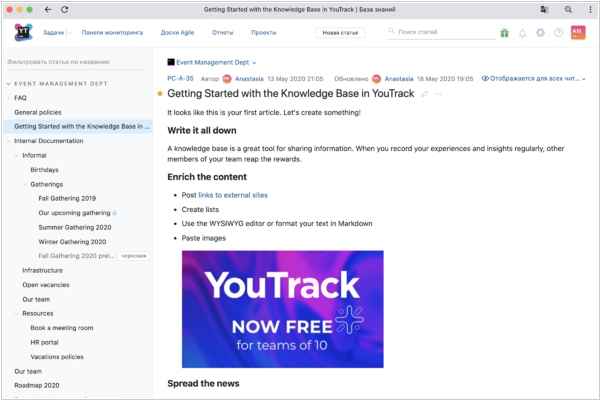The width and height of the screenshot is (600, 400).
Task: Open the Birthdays article
Action: [44, 170]
